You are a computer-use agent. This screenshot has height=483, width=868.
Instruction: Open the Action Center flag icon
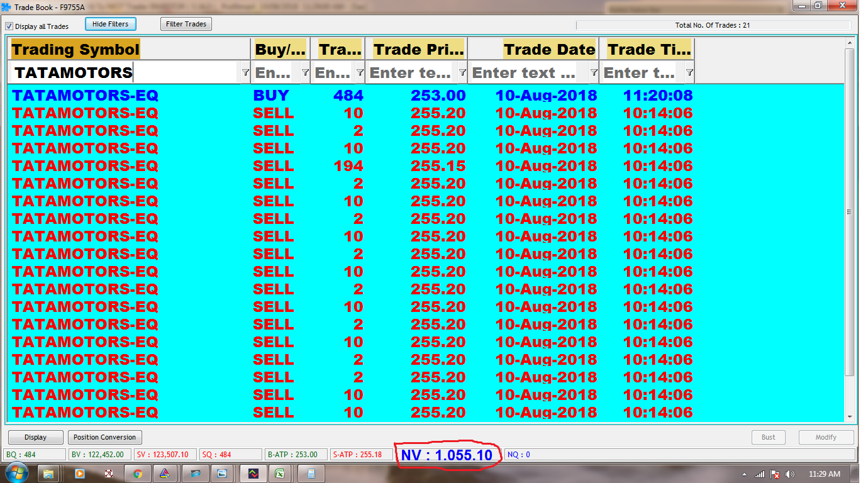click(776, 474)
